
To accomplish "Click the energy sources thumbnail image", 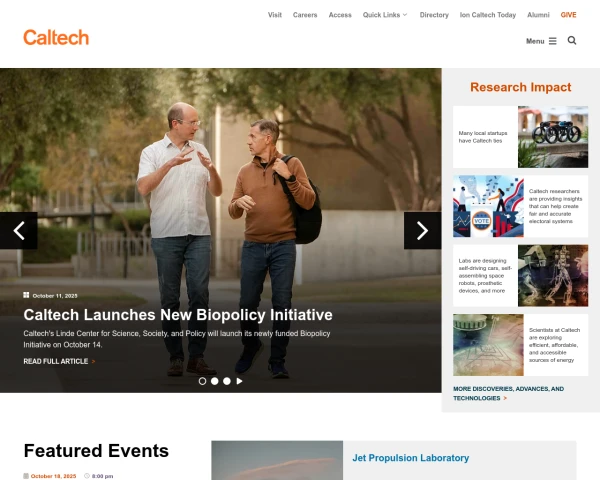I will coord(488,345).
